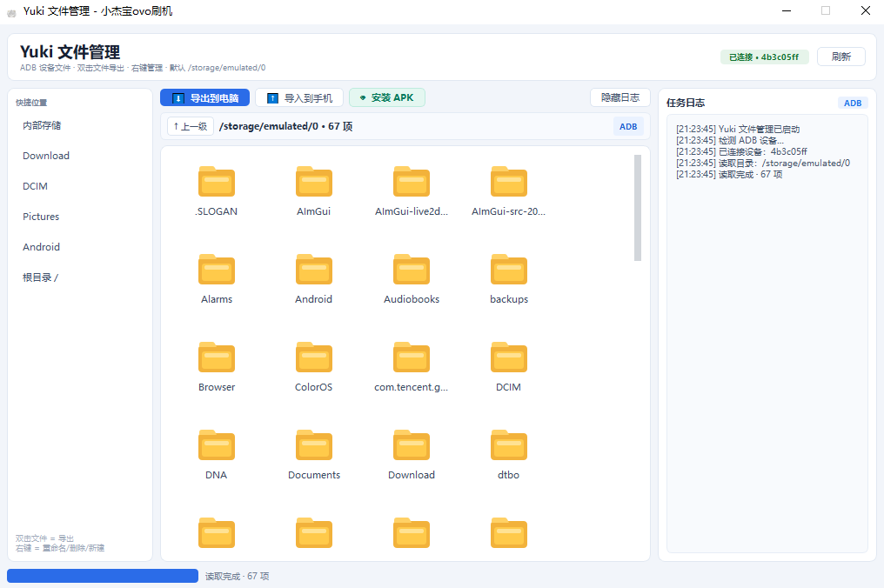Click the blue progress bar at bottom
884x588 pixels.
click(103, 576)
